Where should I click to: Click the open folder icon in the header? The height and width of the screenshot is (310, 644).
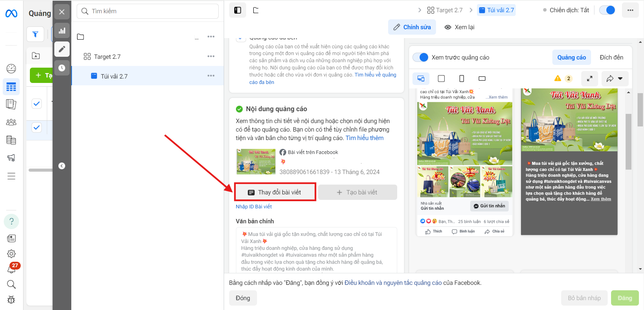coord(256,10)
